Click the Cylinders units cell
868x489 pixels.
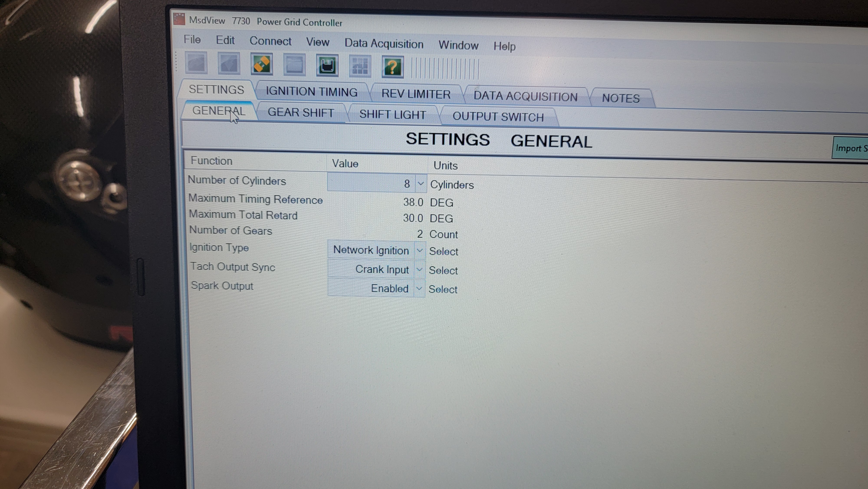point(452,185)
